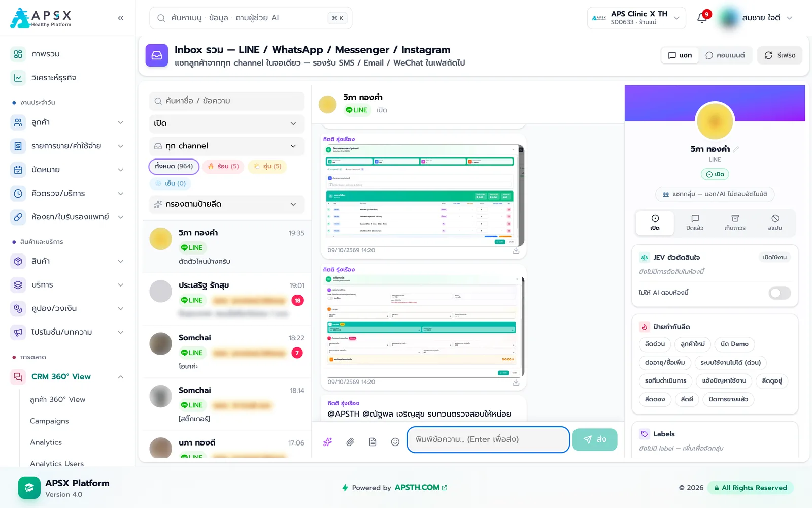Select the ปิดแล้ว status tab
Image resolution: width=812 pixels, height=508 pixels.
pos(695,223)
